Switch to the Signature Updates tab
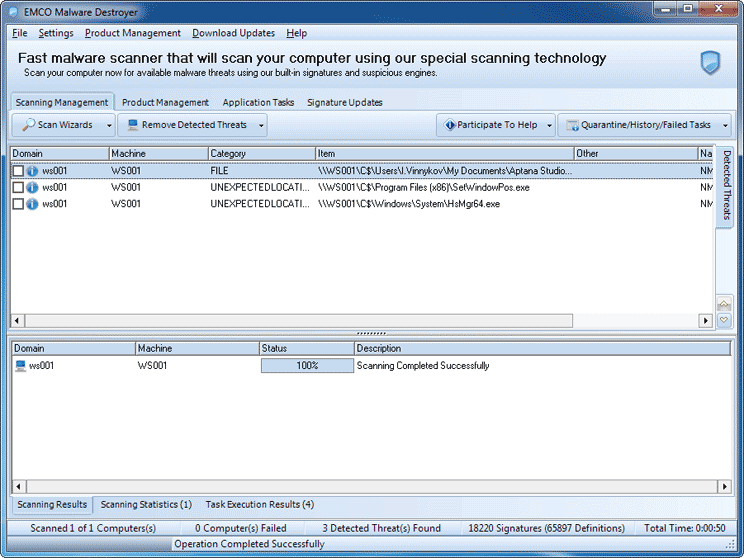This screenshot has height=558, width=744. (x=344, y=102)
